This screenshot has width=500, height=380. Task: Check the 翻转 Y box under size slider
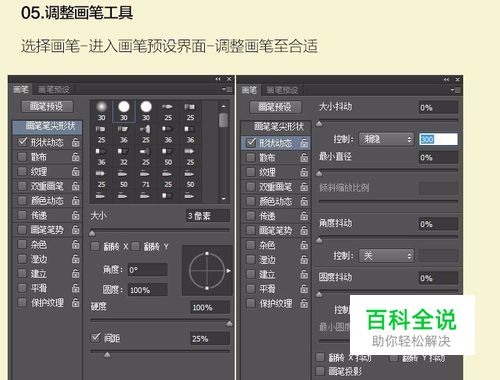click(x=136, y=246)
